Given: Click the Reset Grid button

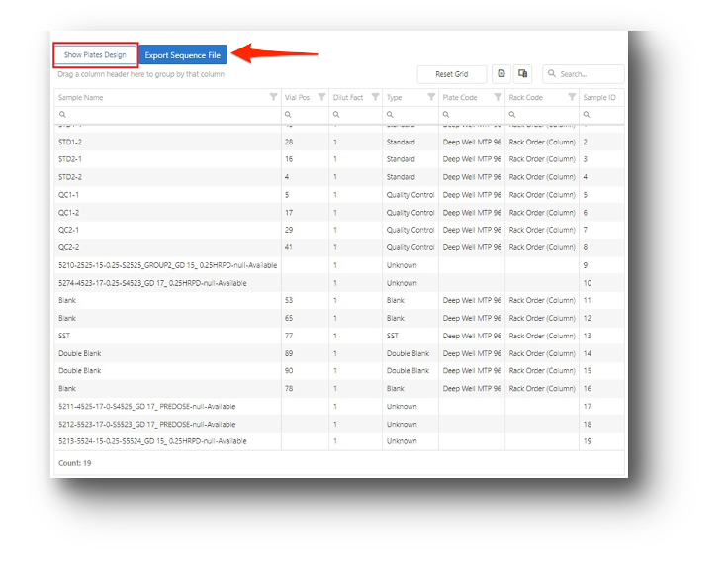Looking at the screenshot, I should tap(451, 74).
